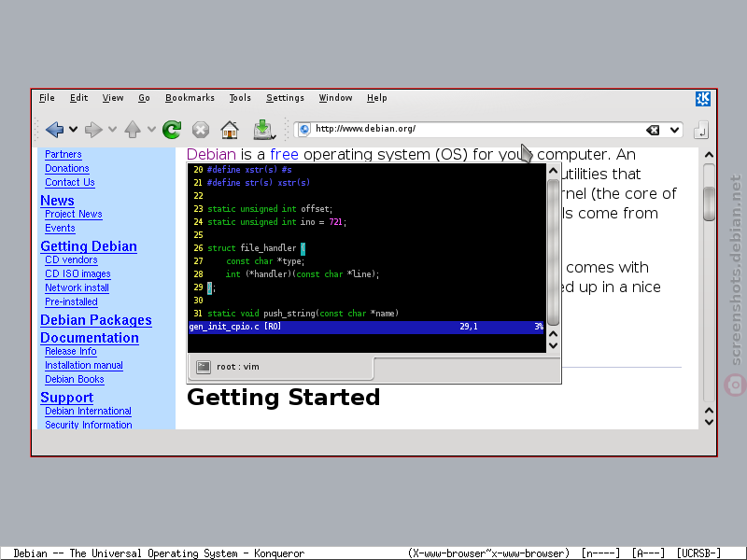
Task: Expand the location bar URL history dropdown
Action: click(x=674, y=130)
